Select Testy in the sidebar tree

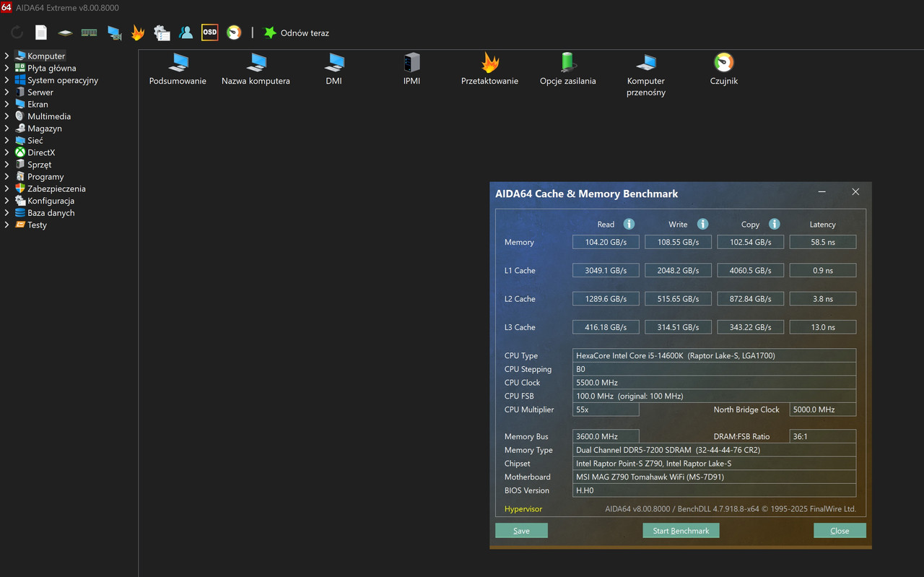[37, 225]
